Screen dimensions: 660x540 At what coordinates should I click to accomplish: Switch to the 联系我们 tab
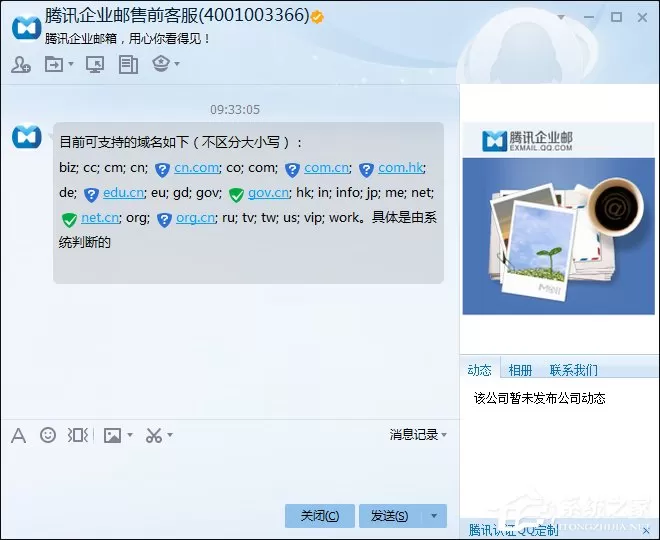(574, 370)
